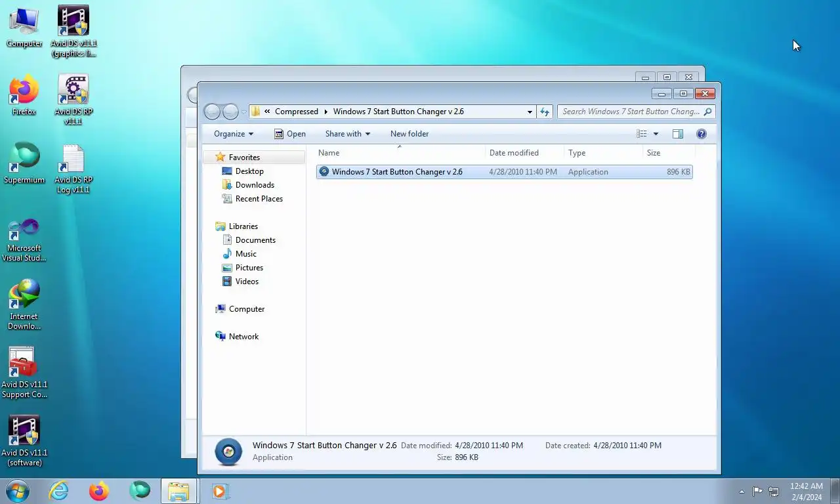
Task: Open Explorer Help question mark
Action: (702, 134)
